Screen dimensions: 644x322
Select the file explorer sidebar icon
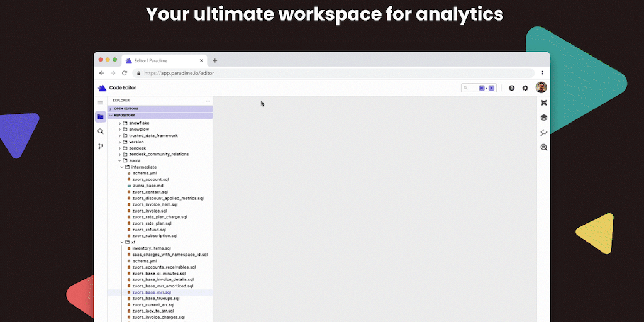100,117
